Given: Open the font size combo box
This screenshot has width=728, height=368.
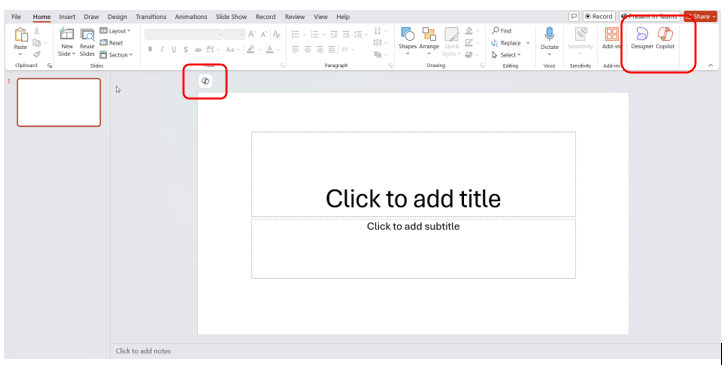Looking at the screenshot, I should click(234, 34).
